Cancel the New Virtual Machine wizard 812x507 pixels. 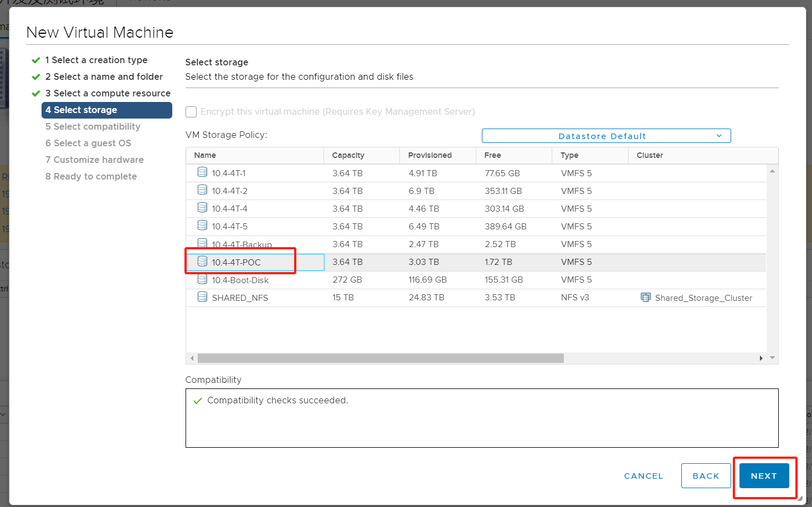pyautogui.click(x=644, y=476)
